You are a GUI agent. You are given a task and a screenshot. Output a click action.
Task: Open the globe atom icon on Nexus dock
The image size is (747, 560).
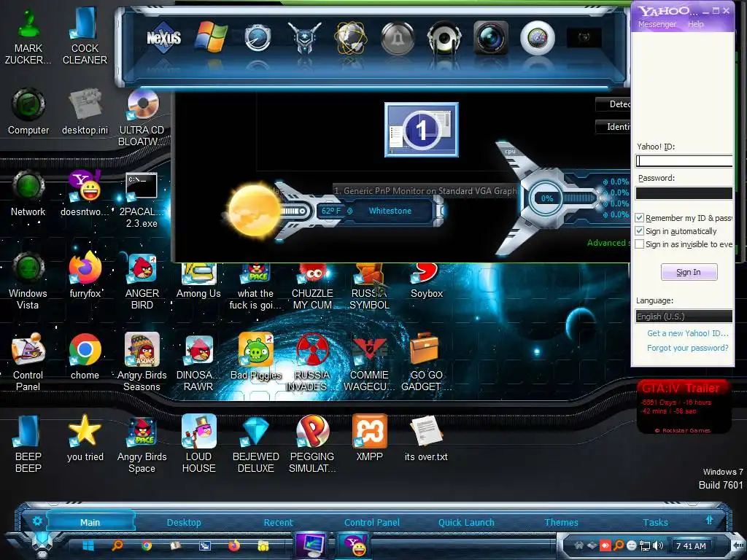click(351, 38)
